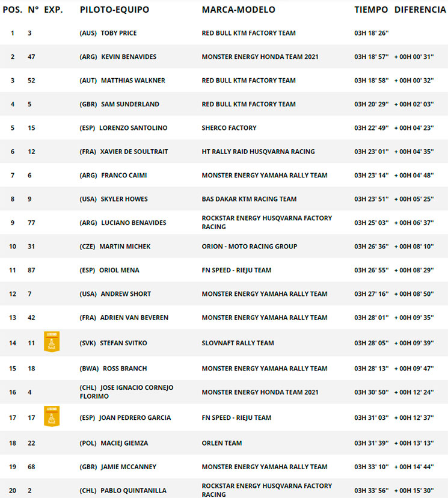
Task: Select rider name JOSE IGNACIO CORNEJO FLORIMO
Action: click(127, 392)
